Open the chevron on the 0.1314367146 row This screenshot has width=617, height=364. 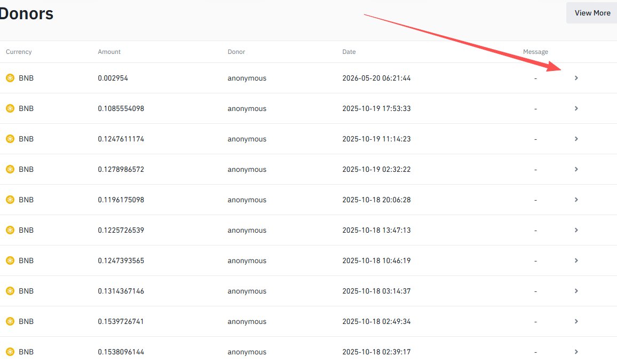coord(576,291)
